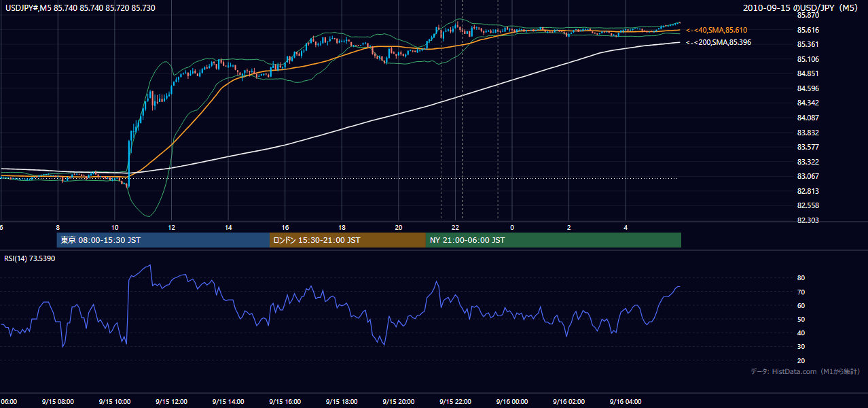The height and width of the screenshot is (408, 868).
Task: Click the 9/16 02:00 date label
Action: (568, 401)
